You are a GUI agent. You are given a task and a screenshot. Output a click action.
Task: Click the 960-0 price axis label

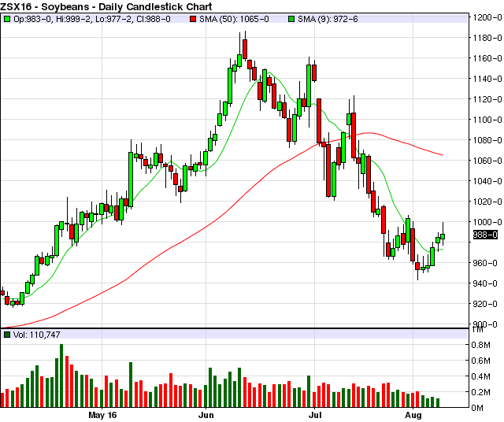[x=487, y=263]
